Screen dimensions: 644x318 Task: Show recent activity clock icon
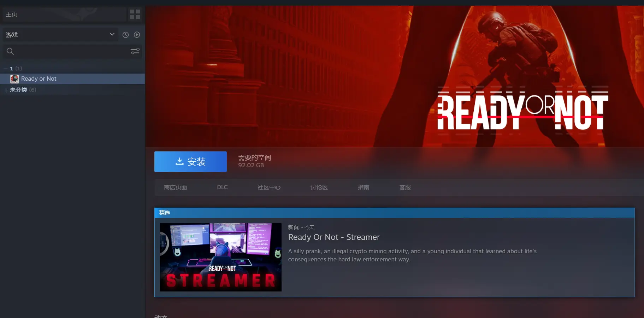click(x=125, y=35)
